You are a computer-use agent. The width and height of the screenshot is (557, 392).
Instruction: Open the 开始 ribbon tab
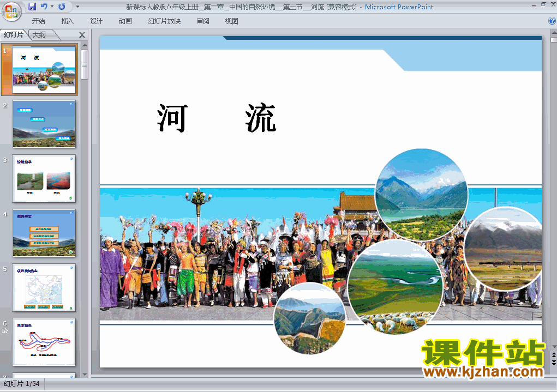(x=38, y=21)
